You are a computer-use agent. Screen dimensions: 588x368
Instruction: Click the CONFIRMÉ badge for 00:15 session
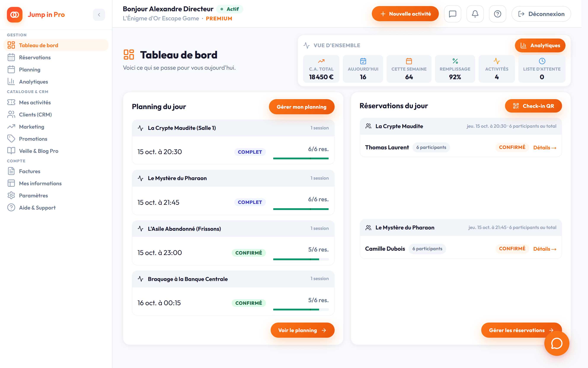[249, 303]
